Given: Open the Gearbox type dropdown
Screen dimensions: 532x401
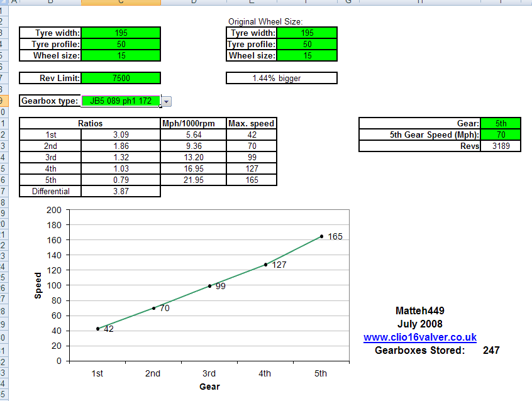Looking at the screenshot, I should 165,101.
